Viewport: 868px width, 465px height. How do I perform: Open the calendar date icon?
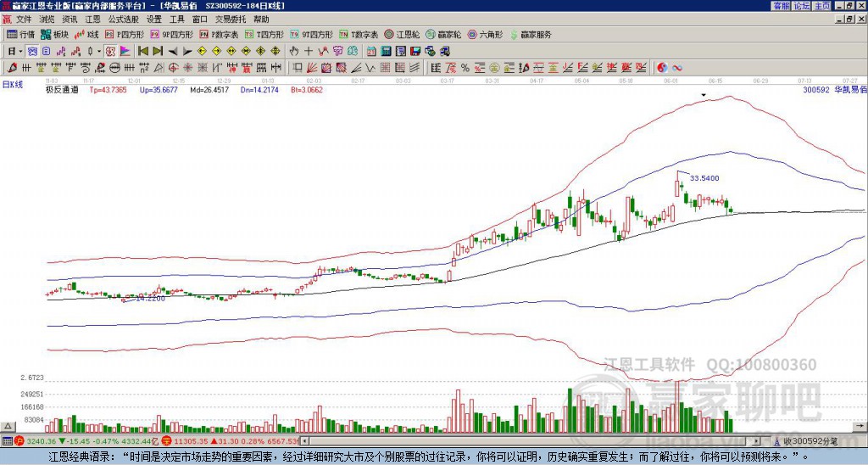pos(371,52)
